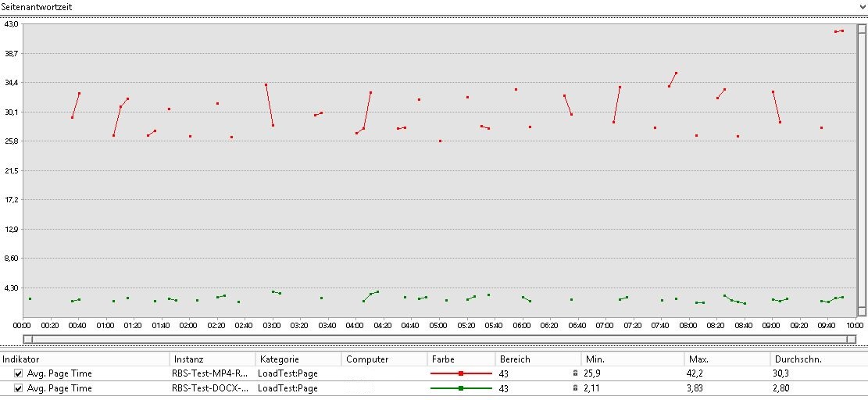Click the lock icon beside Min. value 2,11

tap(575, 388)
